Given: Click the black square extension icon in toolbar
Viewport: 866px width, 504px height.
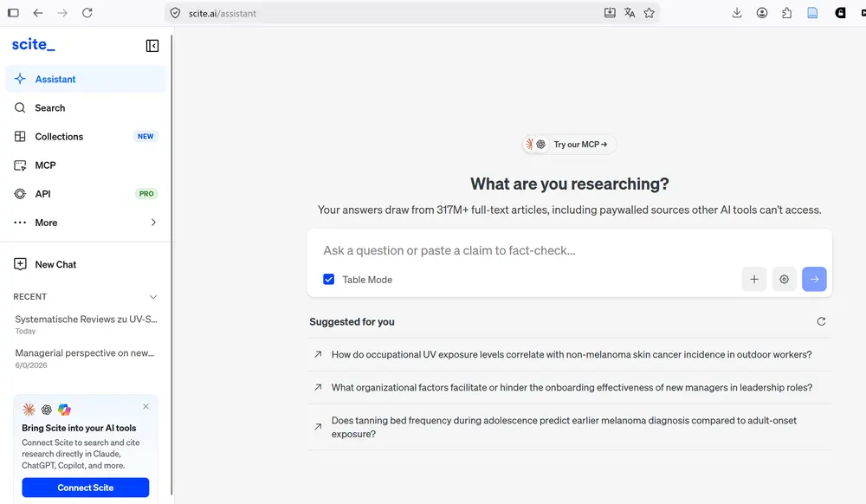Looking at the screenshot, I should (840, 13).
